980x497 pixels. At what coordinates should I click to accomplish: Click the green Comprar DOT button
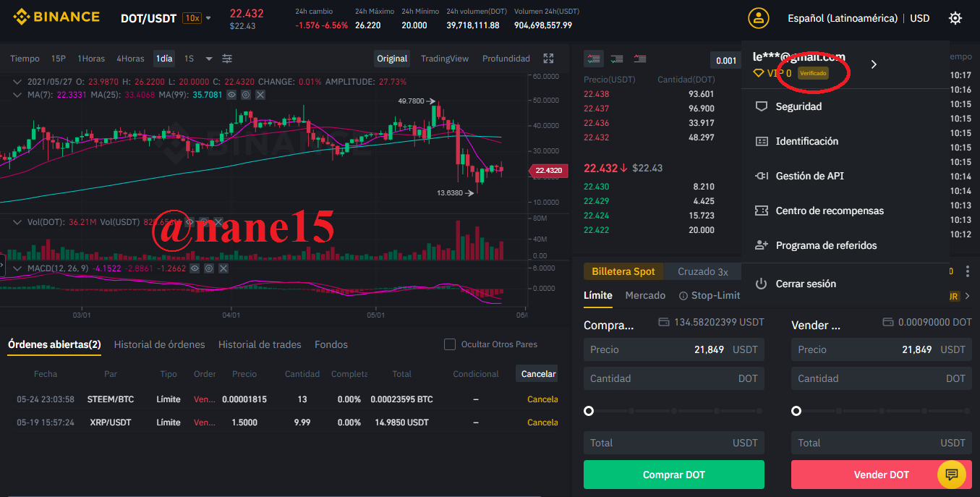[674, 475]
